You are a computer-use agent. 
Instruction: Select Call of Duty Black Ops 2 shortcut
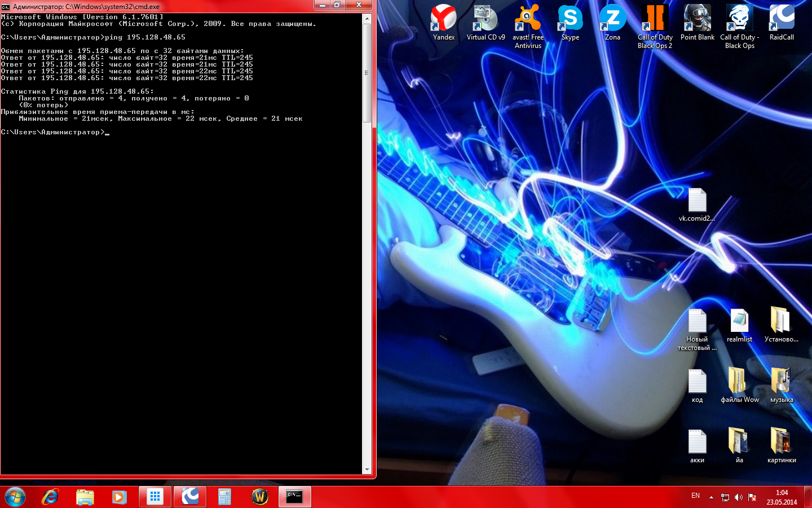coord(655,27)
